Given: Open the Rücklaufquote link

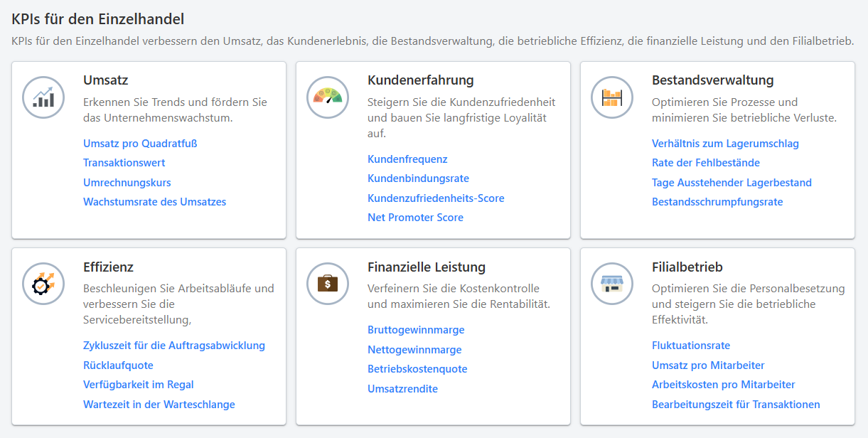Looking at the screenshot, I should tap(118, 364).
